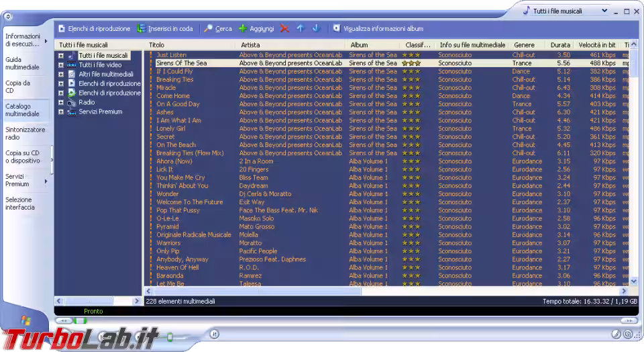
Task: Open the Tutti i file musicali dropdown at top right
Action: click(x=604, y=11)
